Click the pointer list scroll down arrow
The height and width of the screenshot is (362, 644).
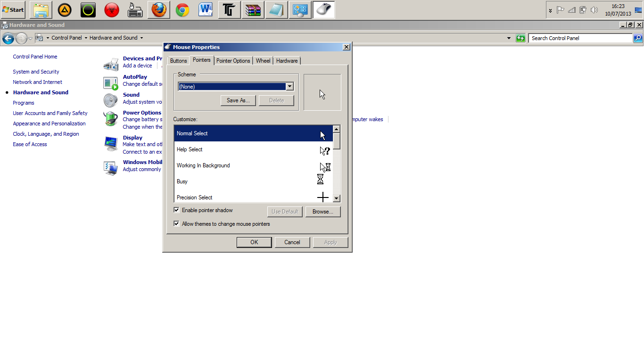point(337,198)
